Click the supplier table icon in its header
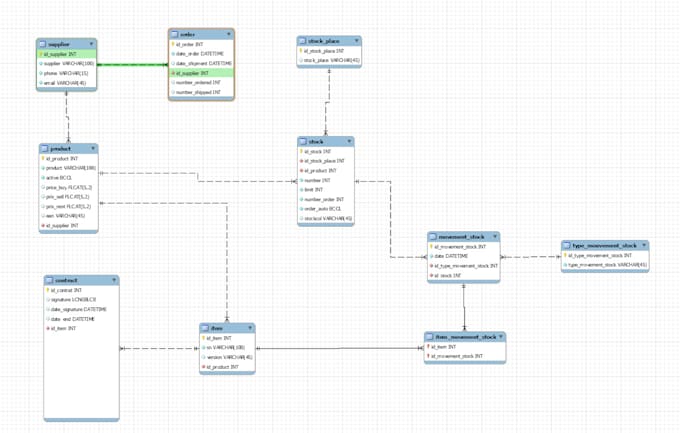Viewport: 680px width, 433px height. [42, 44]
